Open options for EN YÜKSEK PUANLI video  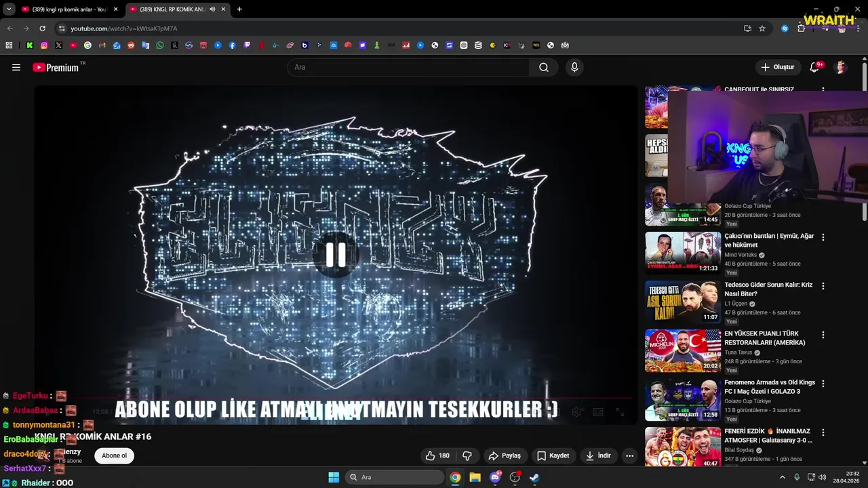(x=823, y=335)
